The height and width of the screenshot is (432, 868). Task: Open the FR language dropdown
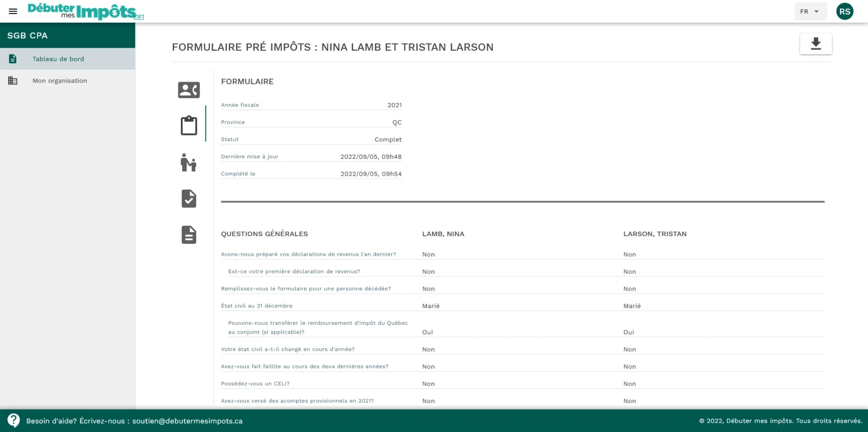coord(810,12)
